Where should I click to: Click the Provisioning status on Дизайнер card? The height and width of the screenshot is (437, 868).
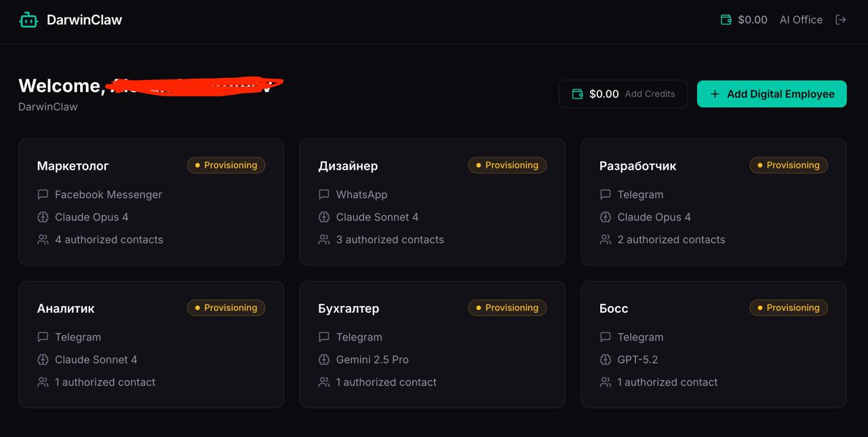(507, 166)
